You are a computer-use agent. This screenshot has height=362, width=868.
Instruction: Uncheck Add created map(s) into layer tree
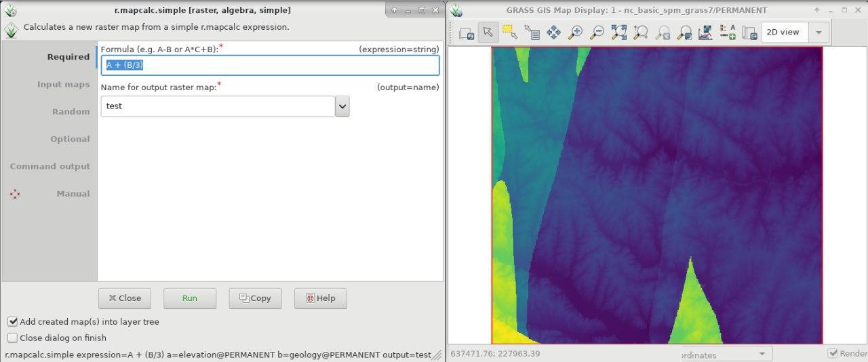coord(13,322)
